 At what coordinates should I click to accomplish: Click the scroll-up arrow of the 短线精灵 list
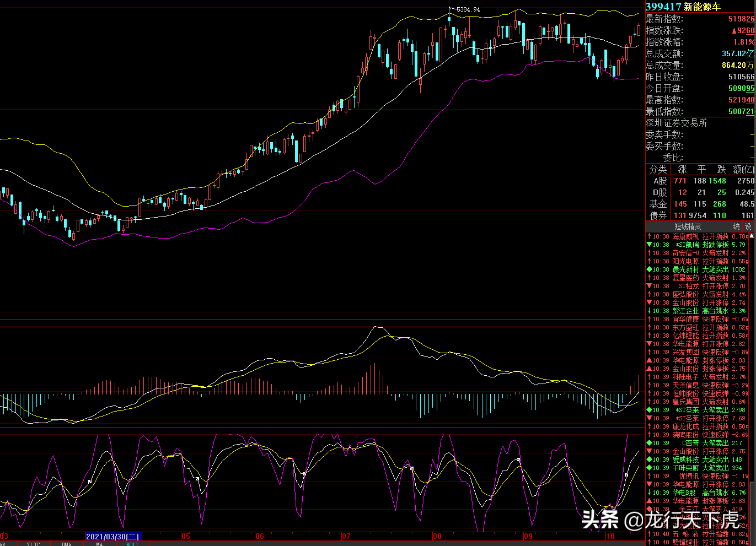[x=752, y=236]
